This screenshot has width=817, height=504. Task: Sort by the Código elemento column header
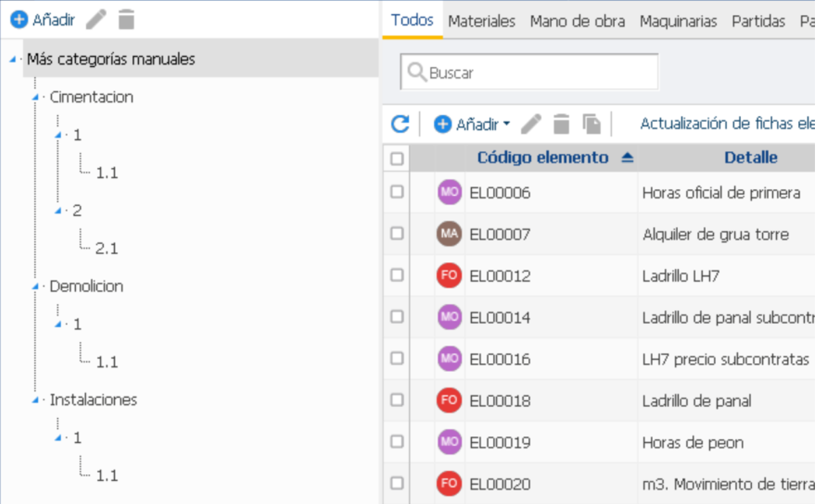click(543, 158)
